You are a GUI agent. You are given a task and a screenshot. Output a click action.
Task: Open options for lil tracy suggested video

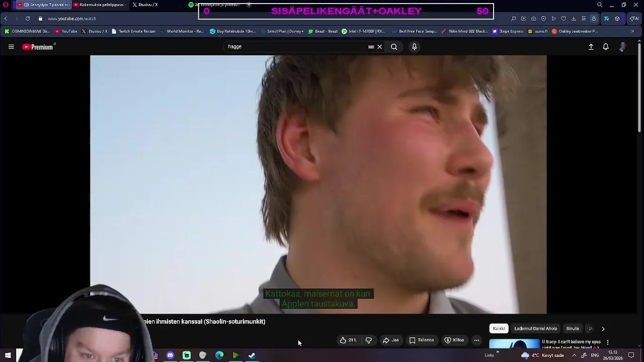pos(607,342)
